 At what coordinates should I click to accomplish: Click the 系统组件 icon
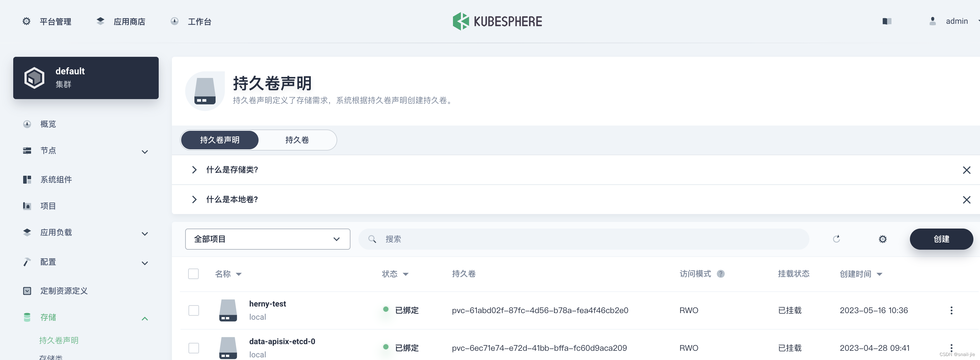click(x=27, y=179)
